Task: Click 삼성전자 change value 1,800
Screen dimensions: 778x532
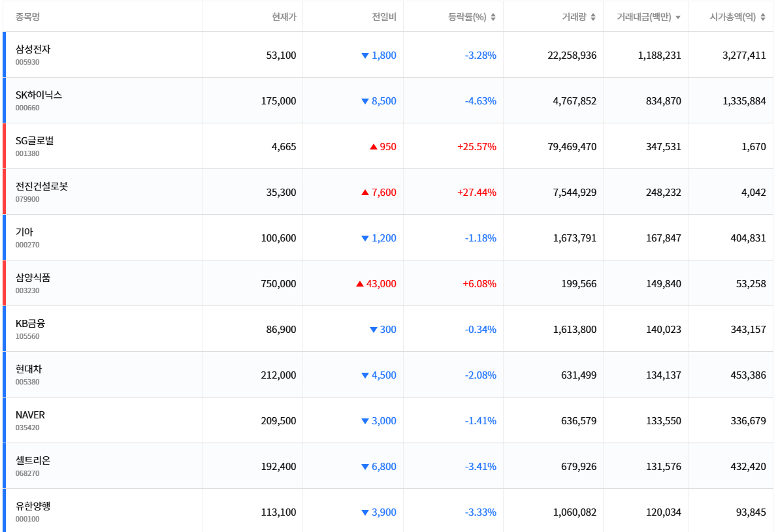Action: click(x=384, y=55)
